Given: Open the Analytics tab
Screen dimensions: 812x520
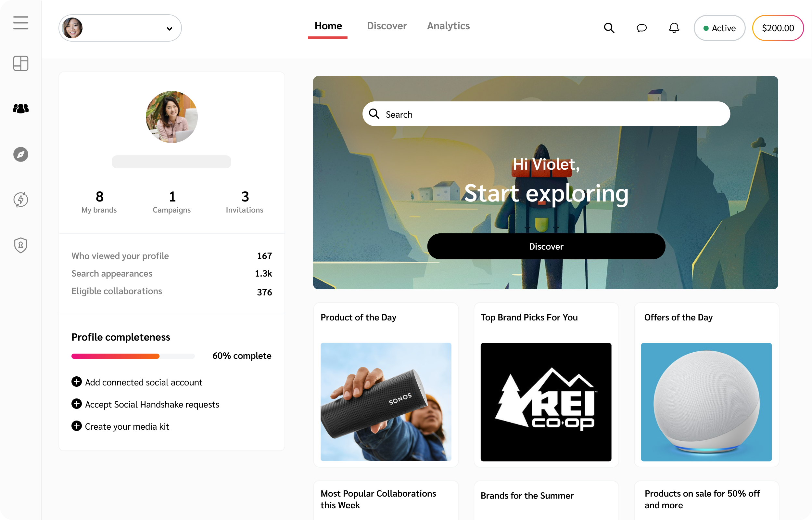Looking at the screenshot, I should pyautogui.click(x=448, y=26).
